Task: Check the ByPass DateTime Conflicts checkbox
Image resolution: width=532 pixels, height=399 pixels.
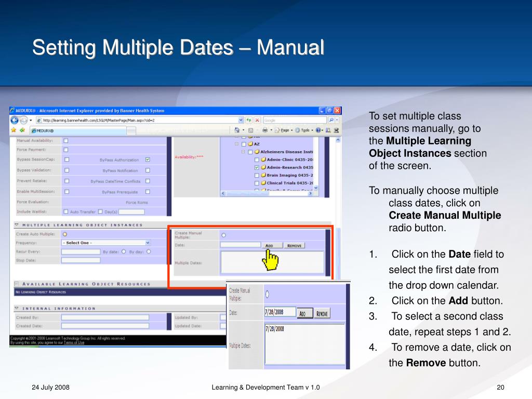Action: (148, 181)
